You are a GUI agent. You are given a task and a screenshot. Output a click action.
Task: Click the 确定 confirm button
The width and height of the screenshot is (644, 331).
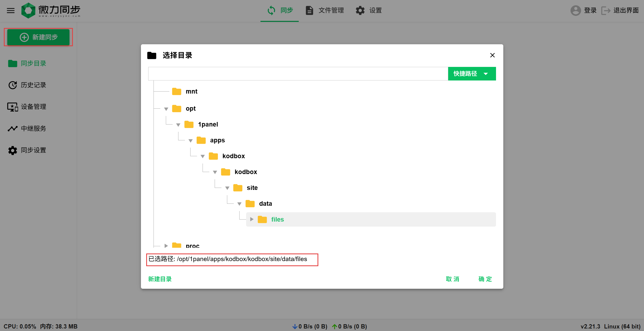[x=485, y=279]
